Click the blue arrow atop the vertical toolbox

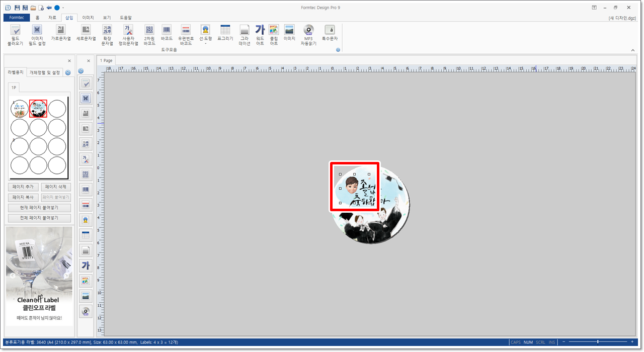(80, 71)
